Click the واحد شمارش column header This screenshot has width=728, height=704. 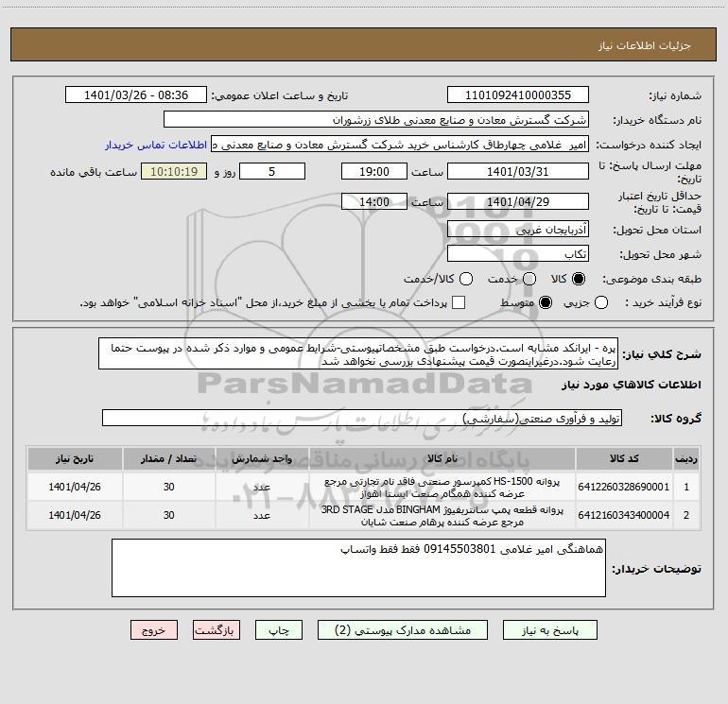pyautogui.click(x=262, y=459)
